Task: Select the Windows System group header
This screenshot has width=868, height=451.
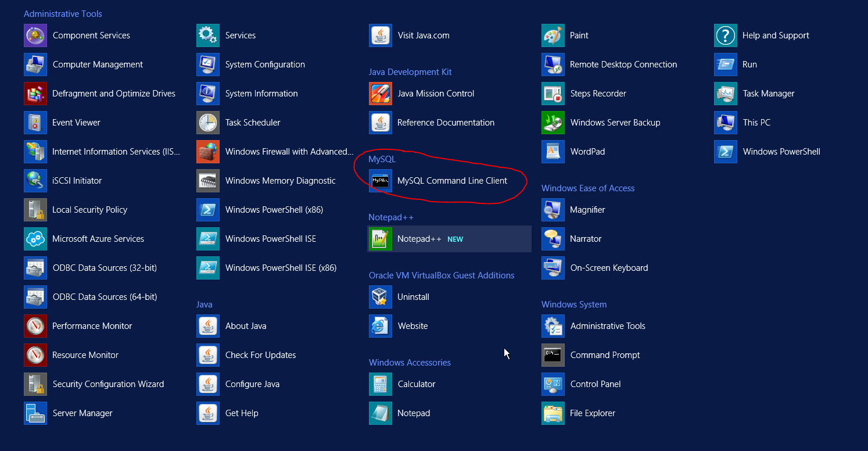Action: 574,305
